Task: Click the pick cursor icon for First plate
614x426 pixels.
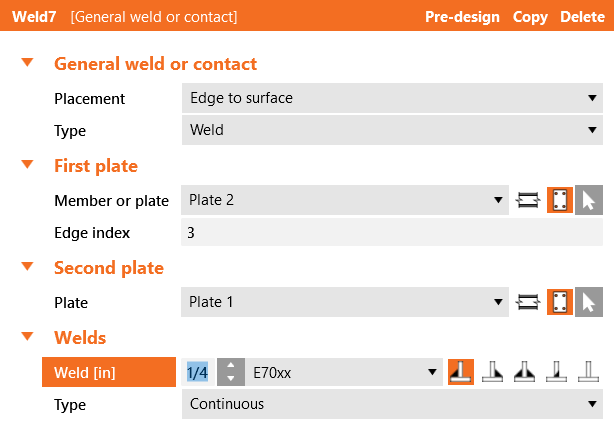Action: tap(590, 200)
